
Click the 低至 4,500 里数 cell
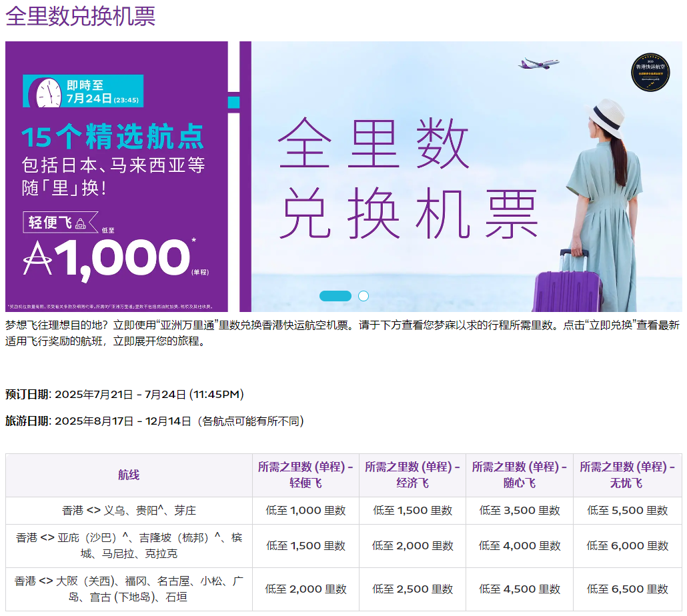pos(519,589)
